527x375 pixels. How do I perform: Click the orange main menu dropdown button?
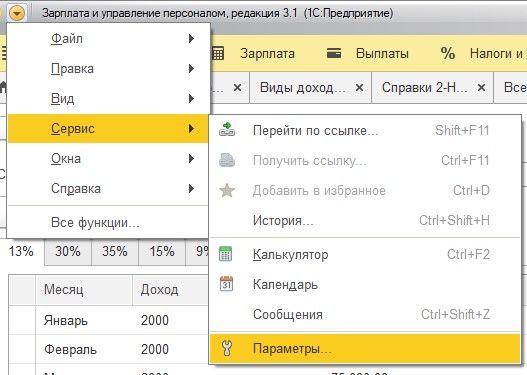[17, 13]
